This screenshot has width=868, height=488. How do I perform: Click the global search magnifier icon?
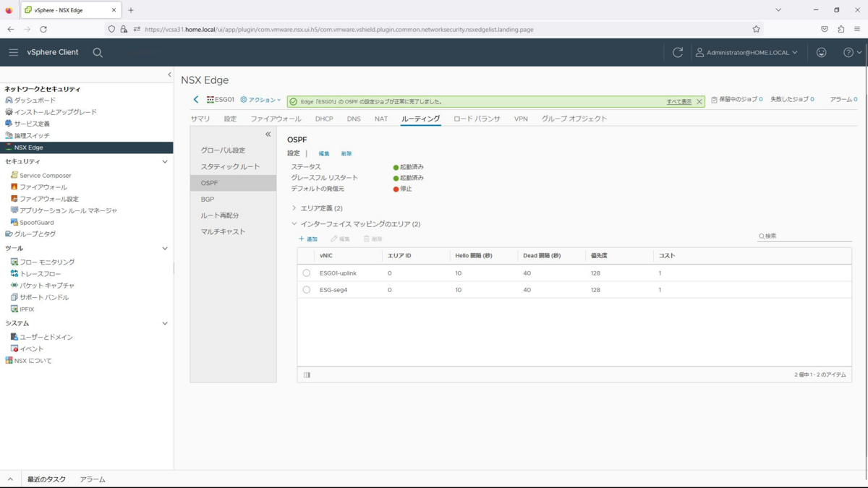(98, 53)
